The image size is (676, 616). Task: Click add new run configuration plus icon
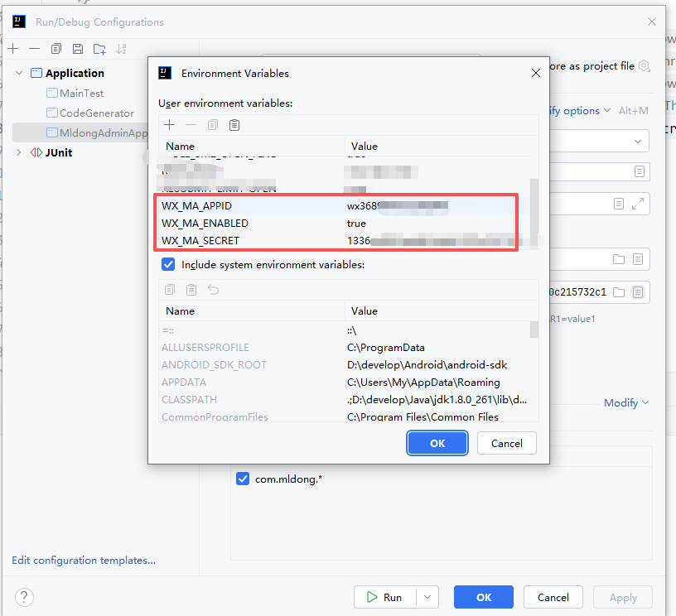pos(13,49)
